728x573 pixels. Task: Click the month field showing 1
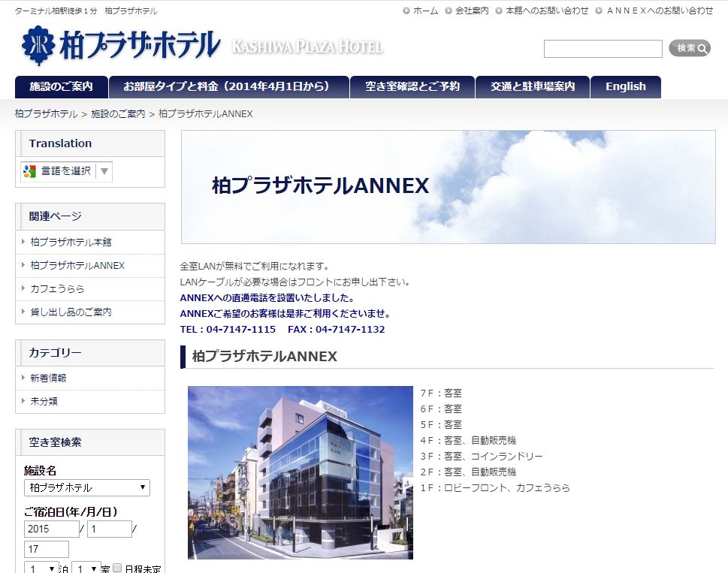coord(110,529)
